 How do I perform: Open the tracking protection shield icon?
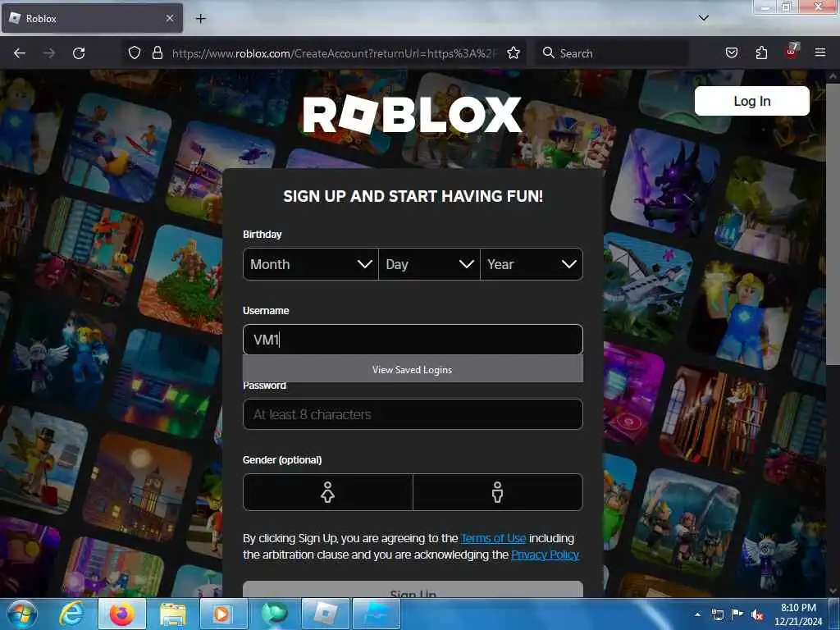coord(135,52)
